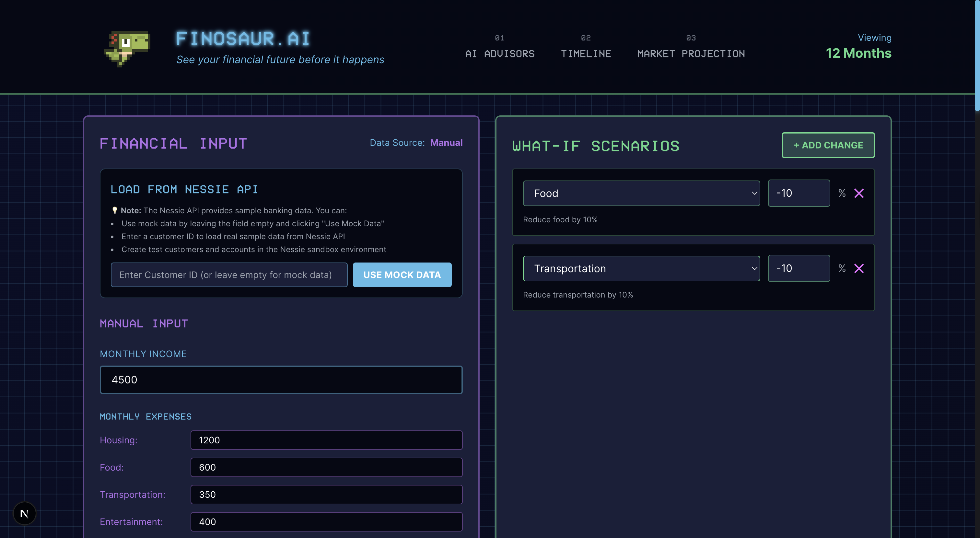Edit the Transportation expense field
The height and width of the screenshot is (538, 980).
326,495
